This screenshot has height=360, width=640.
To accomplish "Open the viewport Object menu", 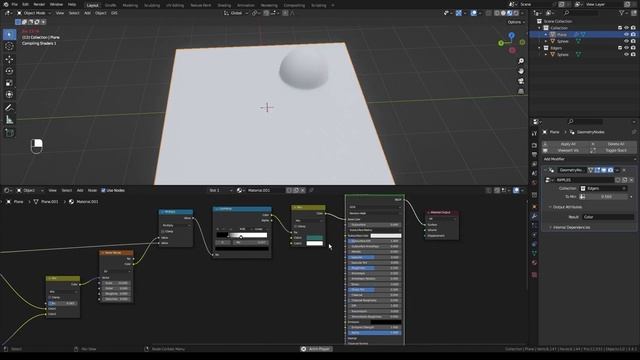I will pos(101,13).
